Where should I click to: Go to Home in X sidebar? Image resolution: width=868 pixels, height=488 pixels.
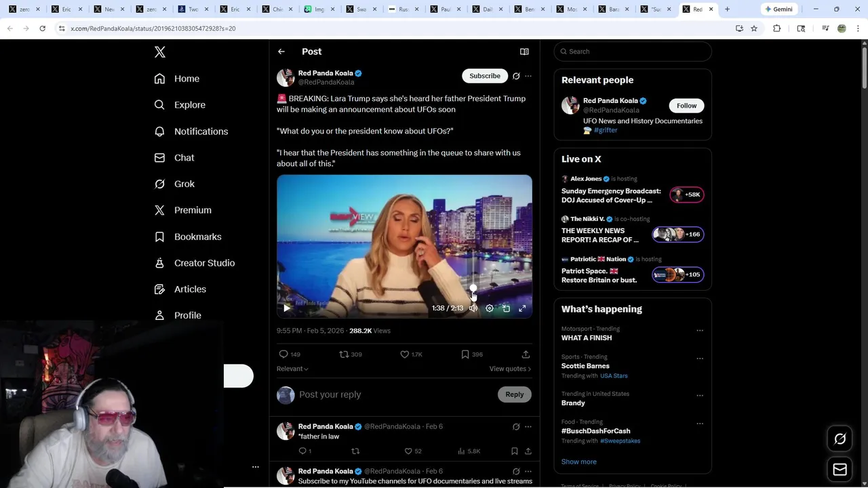[177, 79]
